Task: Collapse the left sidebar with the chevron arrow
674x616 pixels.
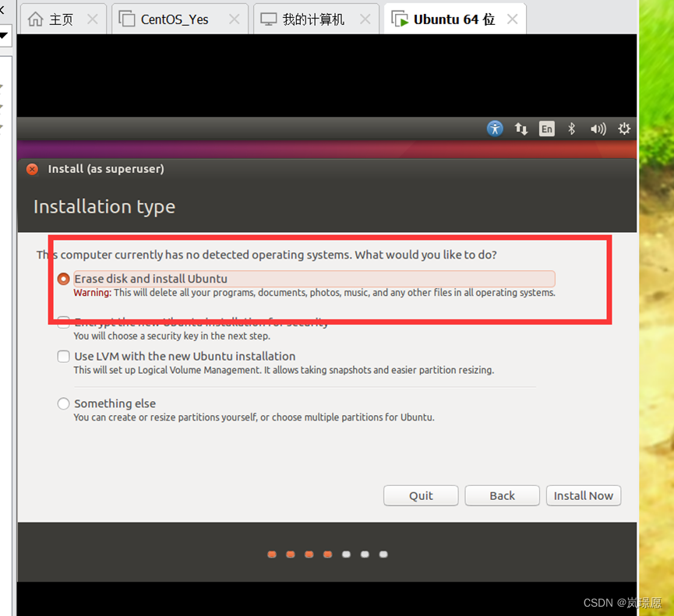Action: click(4, 11)
